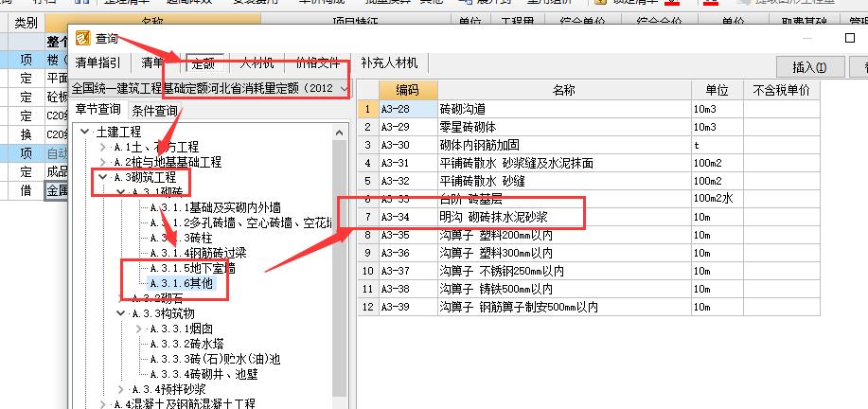
Task: Select row 砌体内钢筋加固
Action: [589, 145]
